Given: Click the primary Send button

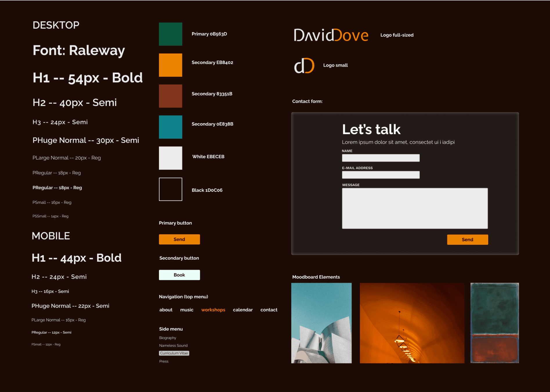Looking at the screenshot, I should coord(179,239).
